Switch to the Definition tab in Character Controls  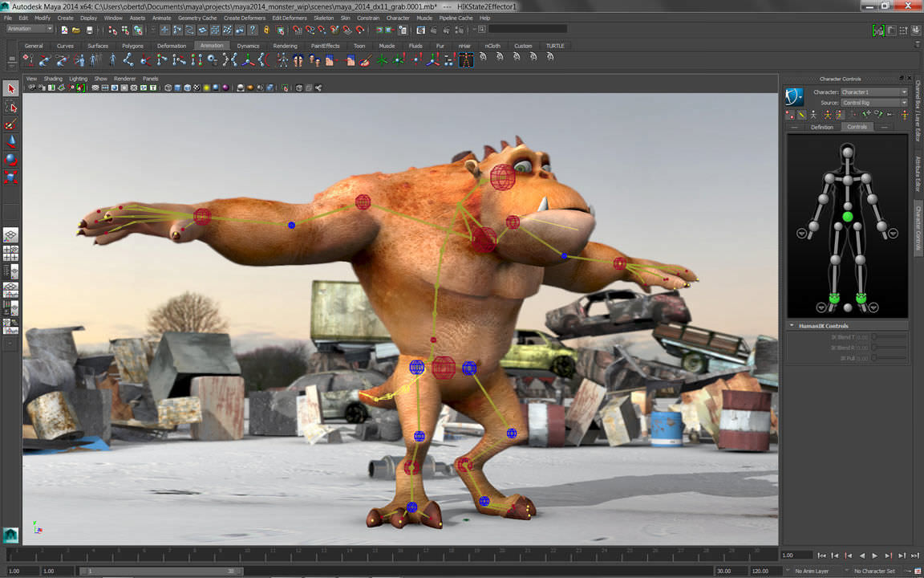[822, 127]
